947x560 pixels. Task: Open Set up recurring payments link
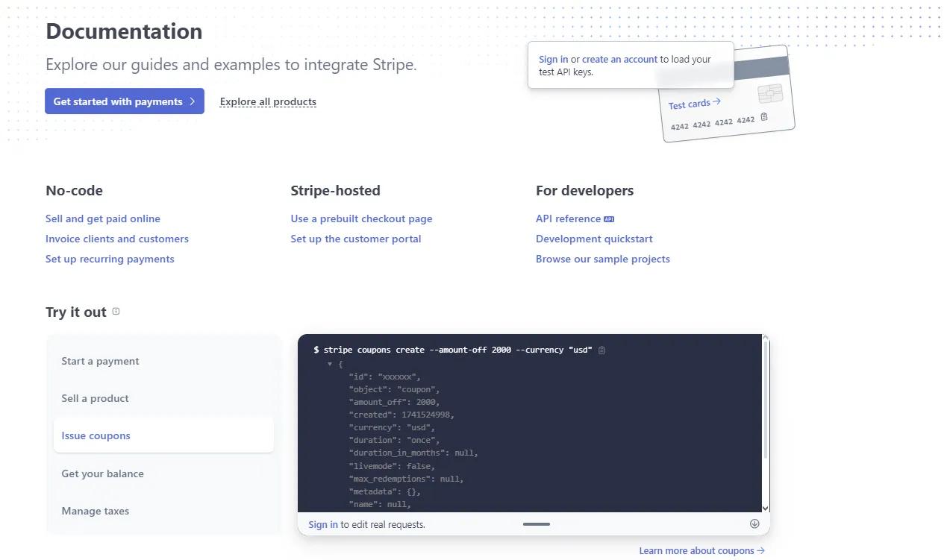[110, 259]
